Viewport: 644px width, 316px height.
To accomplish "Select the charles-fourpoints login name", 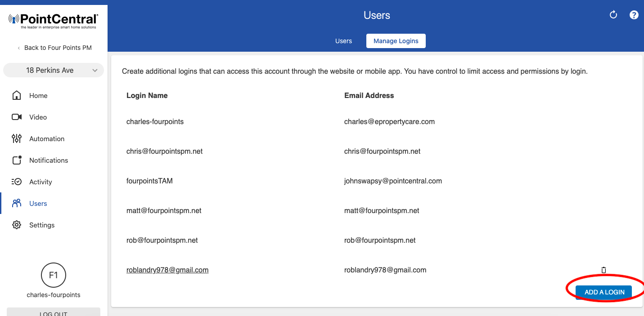I will click(x=155, y=121).
